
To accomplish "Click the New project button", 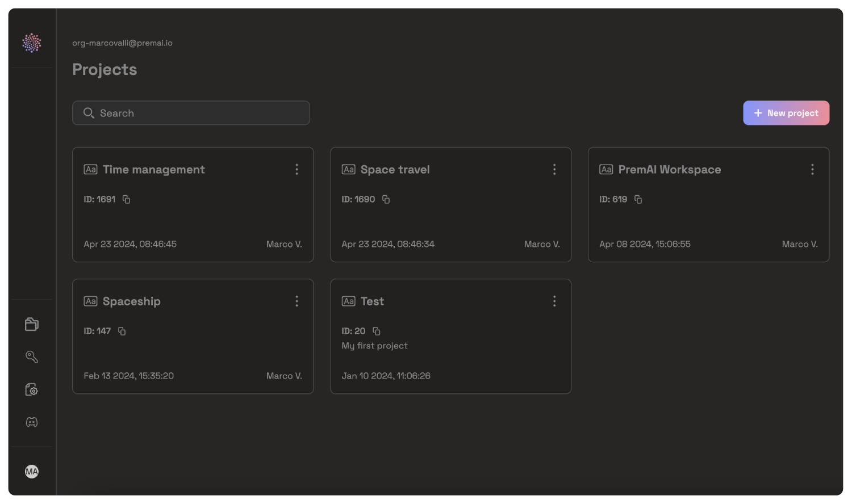I will (786, 113).
